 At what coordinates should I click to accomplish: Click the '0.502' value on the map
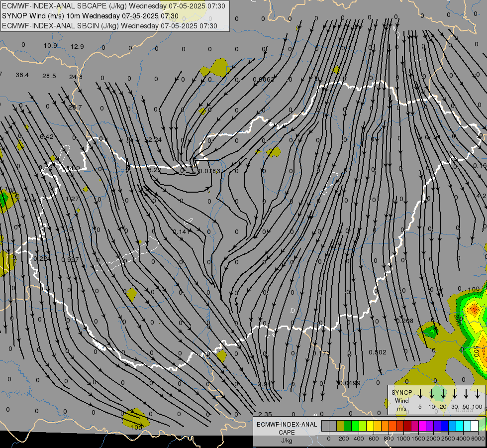378,352
